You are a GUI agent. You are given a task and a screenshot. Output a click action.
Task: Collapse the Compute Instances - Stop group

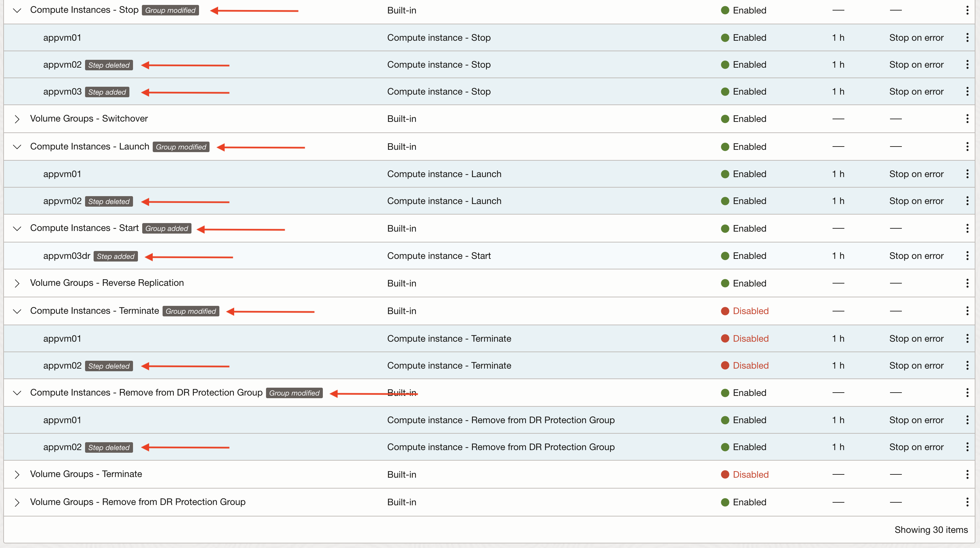pyautogui.click(x=17, y=10)
